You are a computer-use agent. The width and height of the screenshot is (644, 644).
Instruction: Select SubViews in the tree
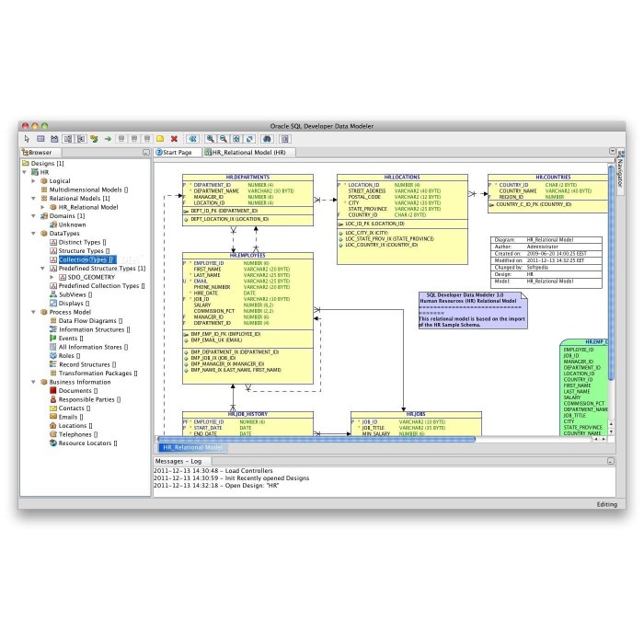pyautogui.click(x=71, y=294)
